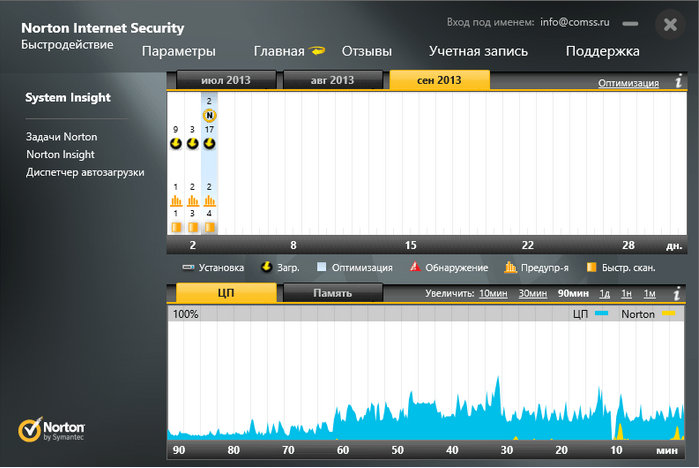The image size is (699, 468).
Task: Click the blue ЦП legend swatch
Action: (601, 314)
